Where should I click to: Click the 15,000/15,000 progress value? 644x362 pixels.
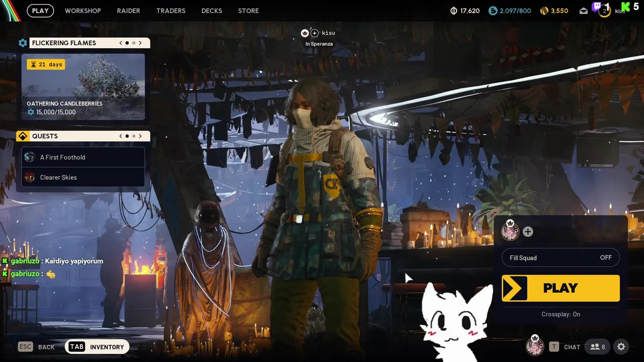(x=56, y=112)
